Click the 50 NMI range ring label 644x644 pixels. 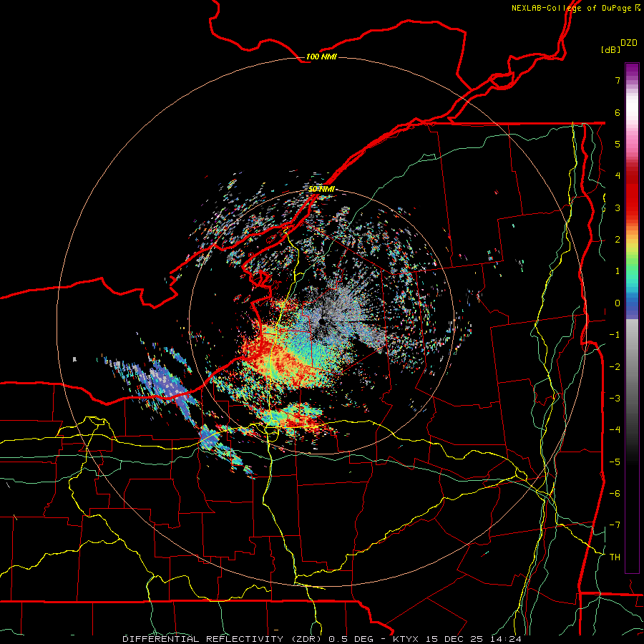[321, 189]
